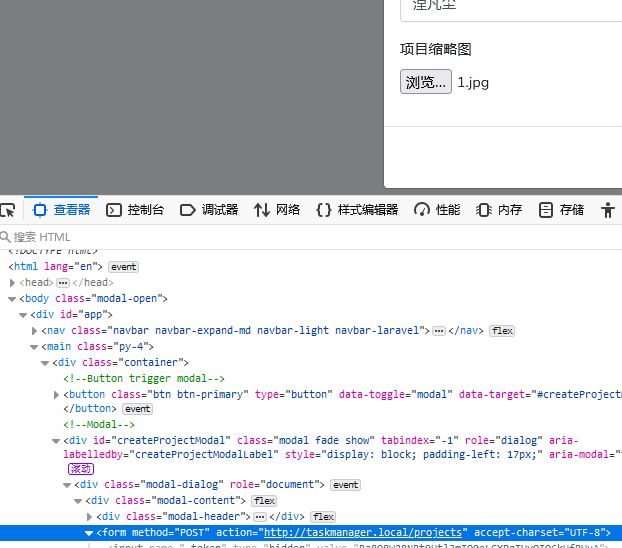Collapse the modal-dialog div node
The height and width of the screenshot is (548, 622).
(x=67, y=485)
